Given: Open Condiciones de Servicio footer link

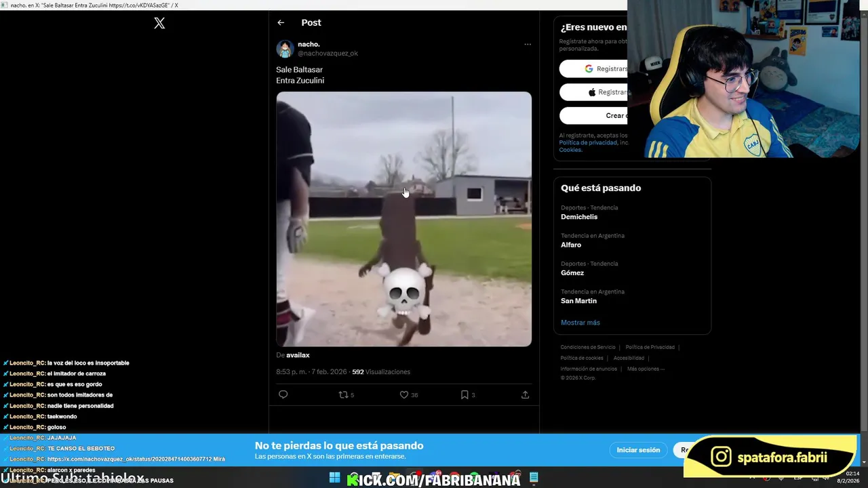Looking at the screenshot, I should click(x=588, y=347).
